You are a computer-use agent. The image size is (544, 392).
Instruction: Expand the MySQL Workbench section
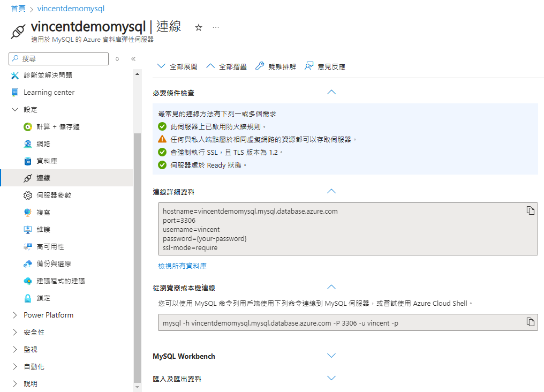(x=331, y=356)
